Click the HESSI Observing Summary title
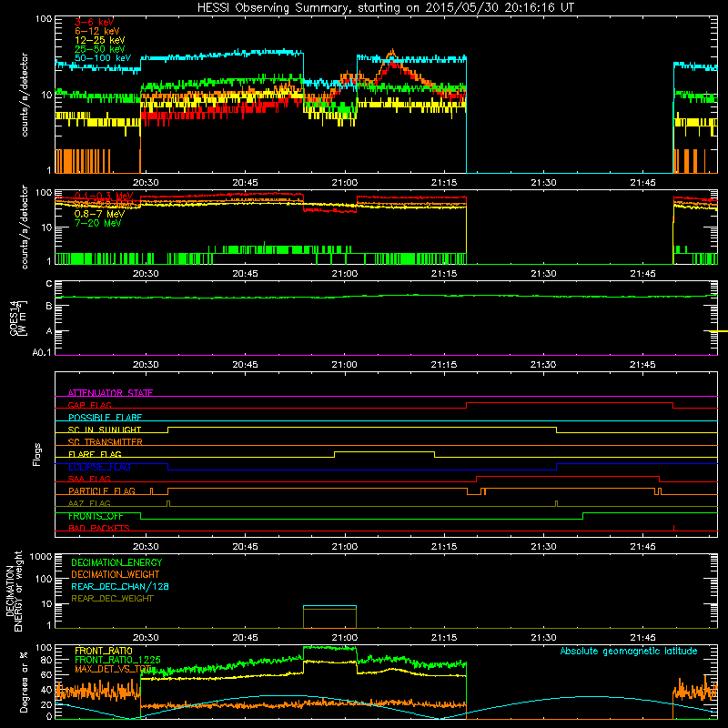728x728 pixels. pos(386,8)
